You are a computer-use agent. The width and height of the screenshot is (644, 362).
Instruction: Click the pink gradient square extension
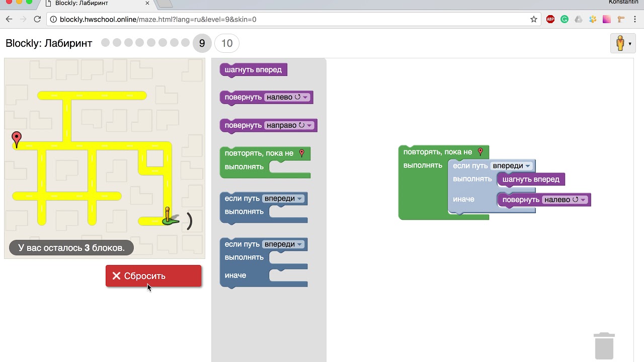pyautogui.click(x=607, y=20)
